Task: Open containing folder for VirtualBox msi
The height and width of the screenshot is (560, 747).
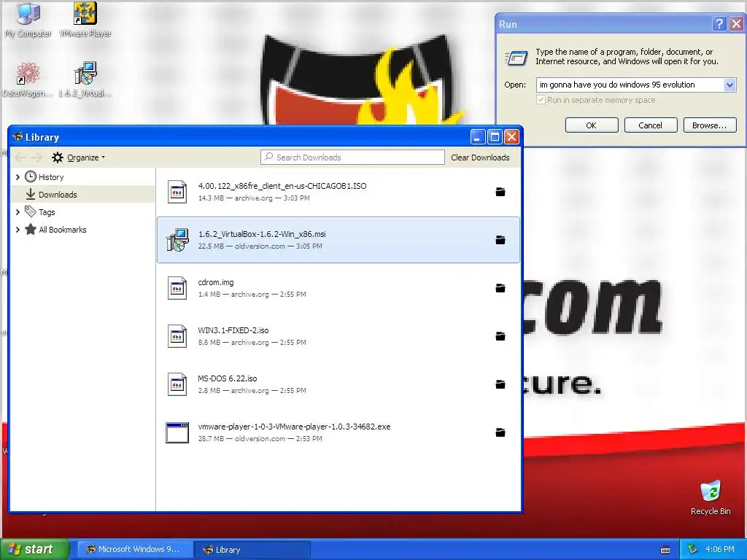Action: click(x=500, y=240)
